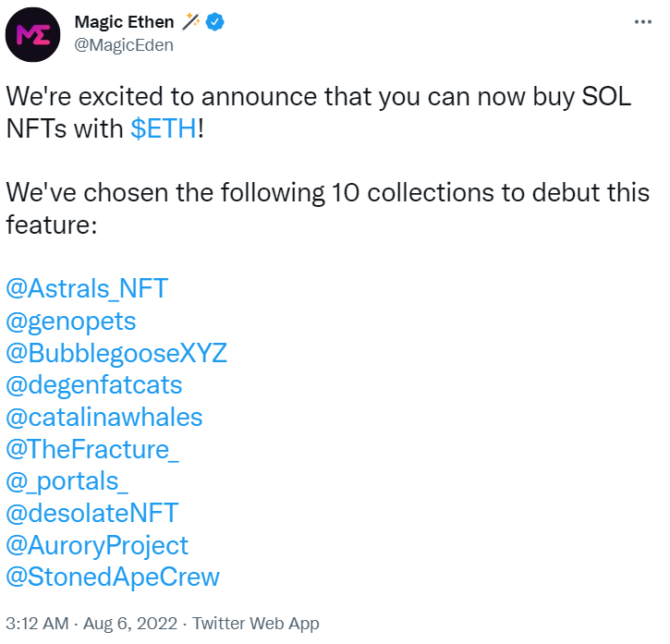Image resolution: width=670 pixels, height=644 pixels.
Task: Click the Twitter Web App source label
Action: pyautogui.click(x=255, y=624)
